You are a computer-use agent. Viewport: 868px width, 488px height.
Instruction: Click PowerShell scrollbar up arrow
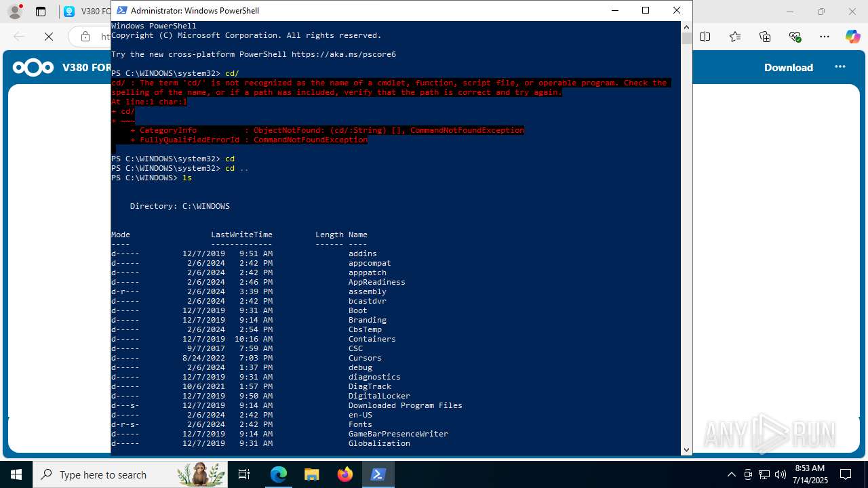686,26
